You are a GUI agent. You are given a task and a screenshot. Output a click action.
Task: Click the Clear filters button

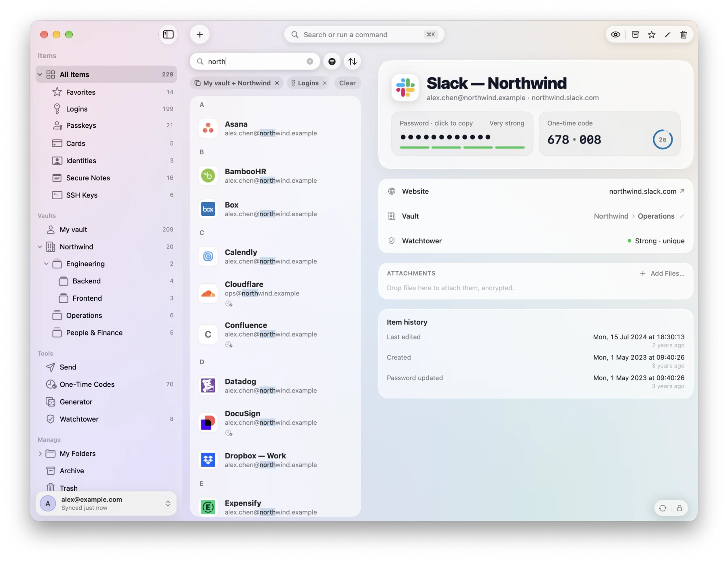coord(347,83)
